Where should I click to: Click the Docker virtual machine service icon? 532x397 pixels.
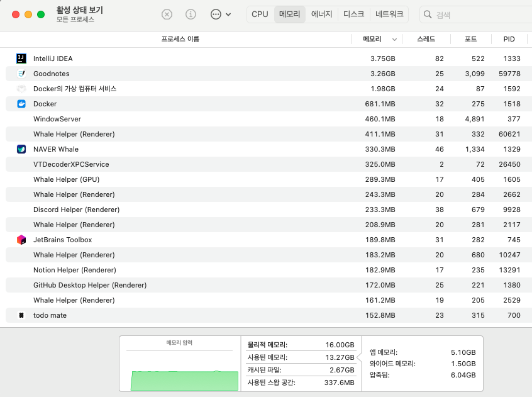(21, 89)
